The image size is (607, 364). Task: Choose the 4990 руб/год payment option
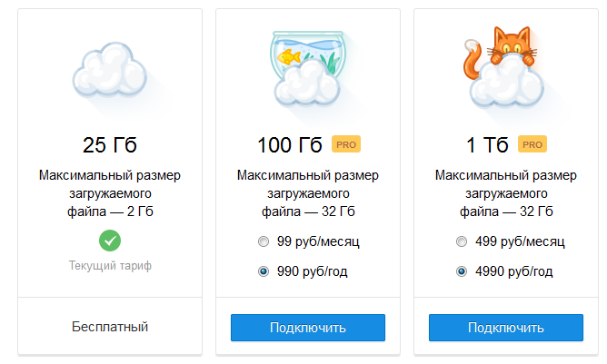coord(463,271)
